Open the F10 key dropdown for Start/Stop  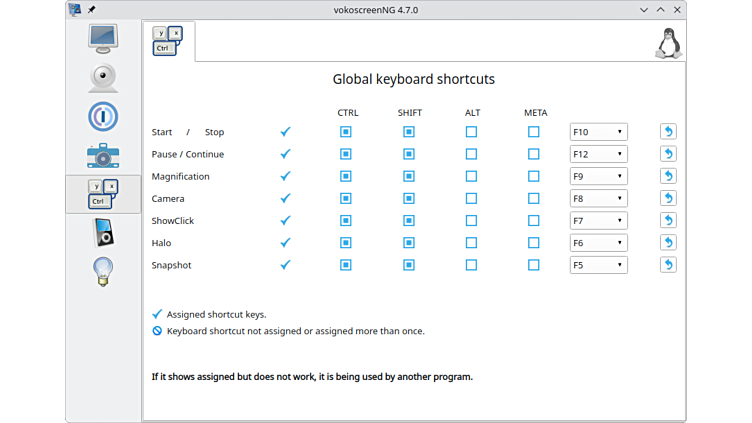point(598,132)
